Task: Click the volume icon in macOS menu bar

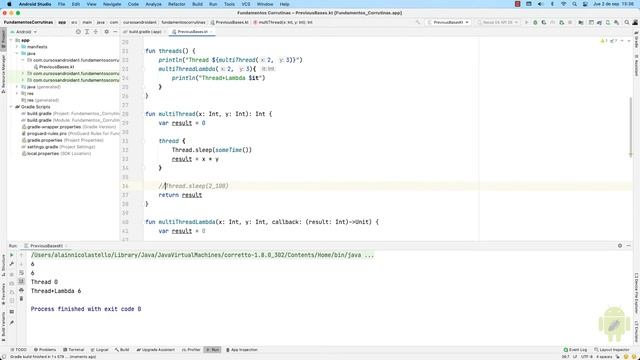Action: tap(540, 4)
